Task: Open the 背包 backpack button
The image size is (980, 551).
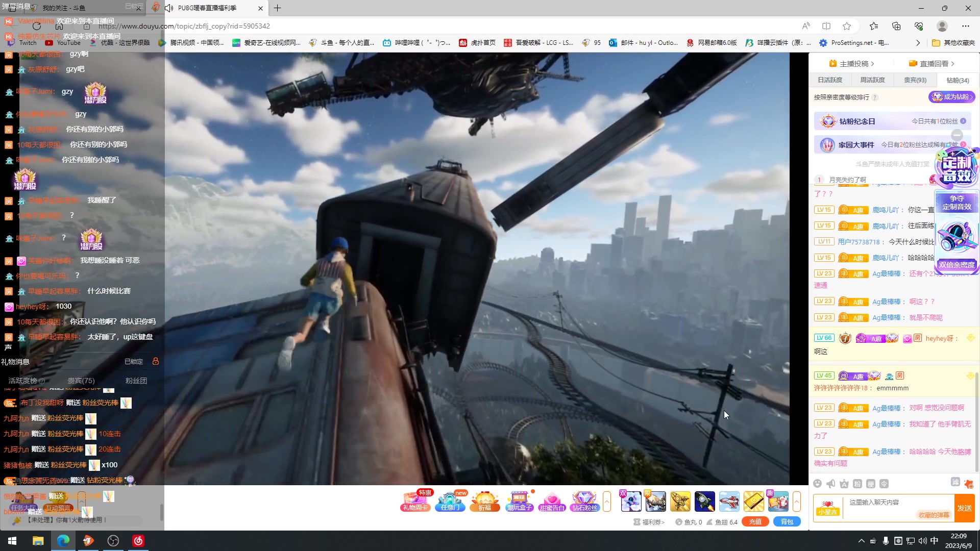Action: pyautogui.click(x=787, y=522)
